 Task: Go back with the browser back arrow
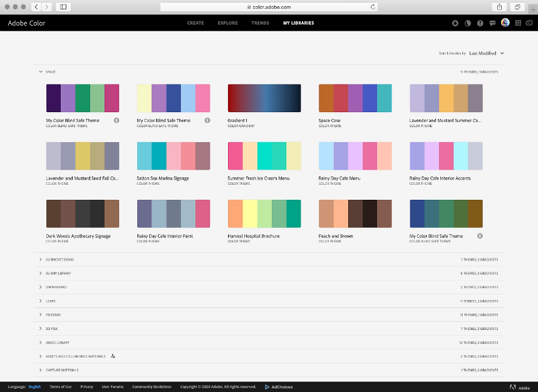click(36, 7)
